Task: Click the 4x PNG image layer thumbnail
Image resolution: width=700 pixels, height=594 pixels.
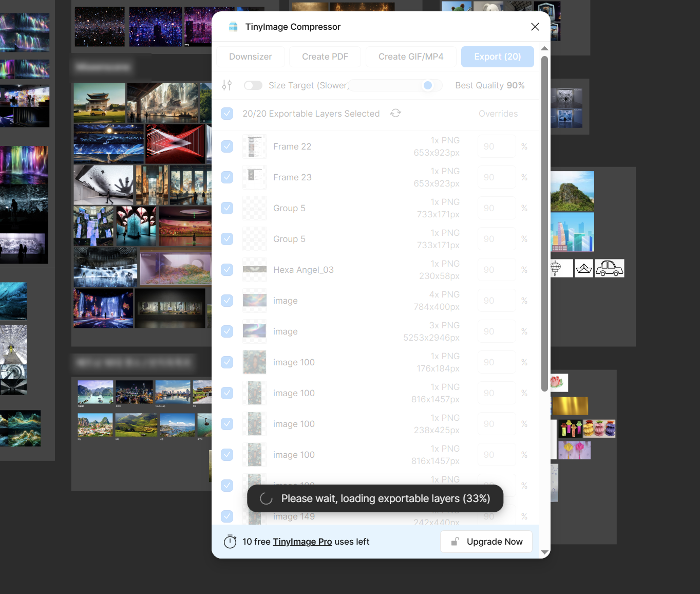Action: click(255, 301)
